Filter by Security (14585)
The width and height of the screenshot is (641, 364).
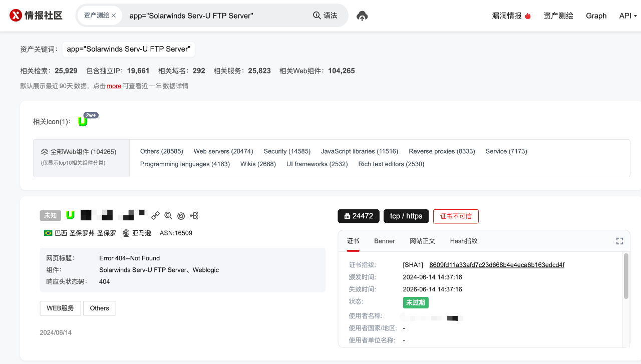(x=287, y=151)
